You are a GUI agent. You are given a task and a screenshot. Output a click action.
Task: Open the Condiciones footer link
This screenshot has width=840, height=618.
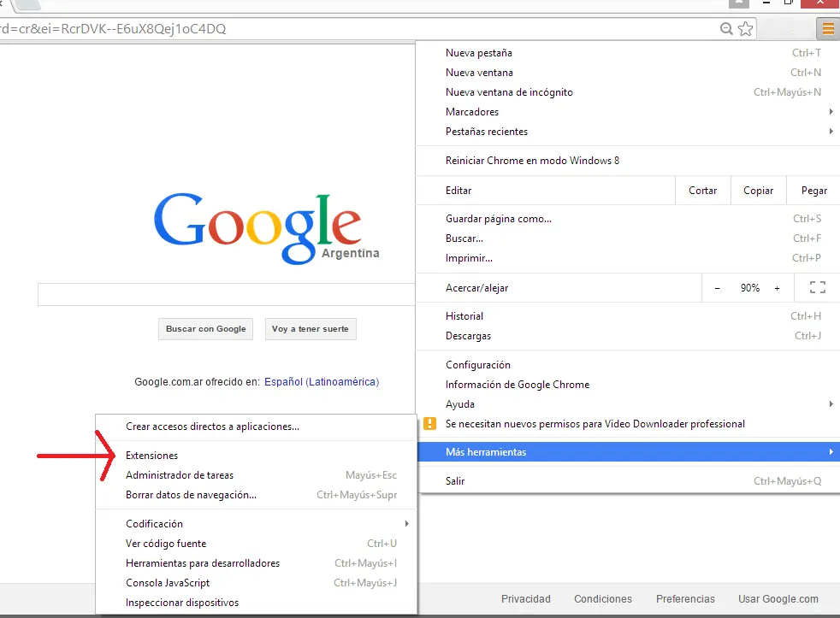coord(603,598)
